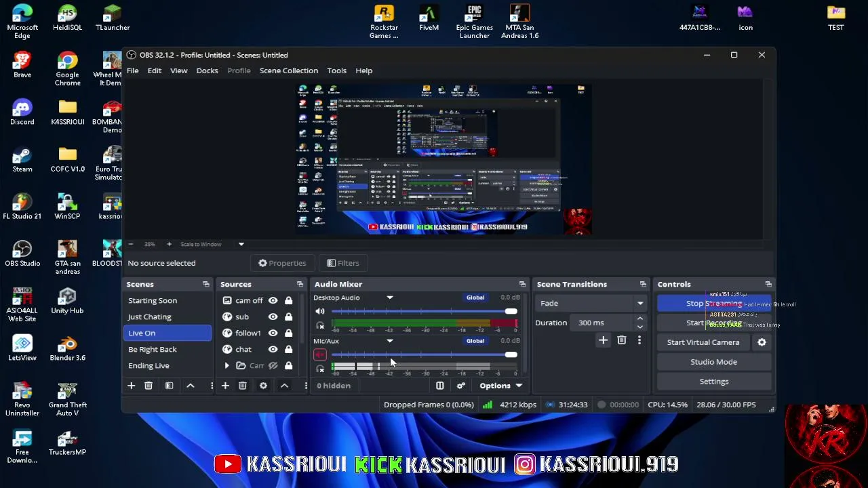
Task: Switch Audio Mixer to vertical layout icon
Action: click(439, 386)
